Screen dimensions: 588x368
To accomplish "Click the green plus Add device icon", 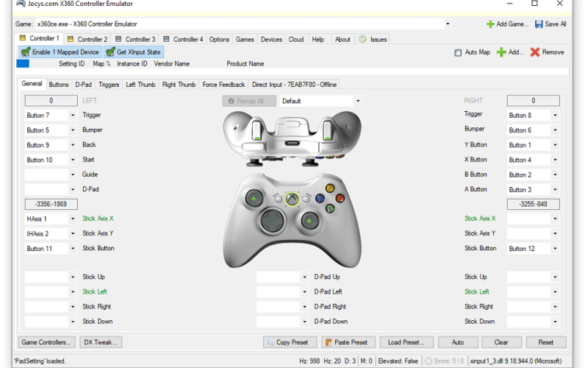I will tap(501, 52).
